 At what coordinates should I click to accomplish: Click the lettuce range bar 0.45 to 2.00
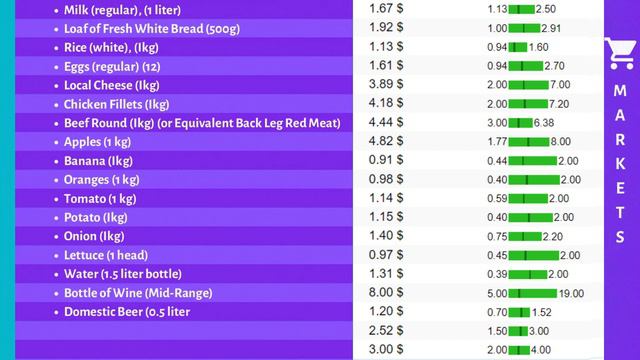534,256
